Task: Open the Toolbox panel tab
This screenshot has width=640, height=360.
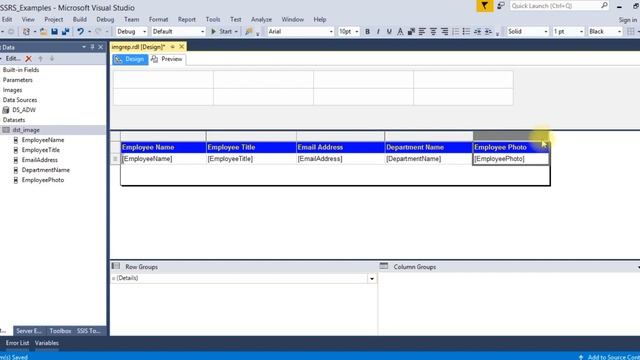Action: [60, 331]
